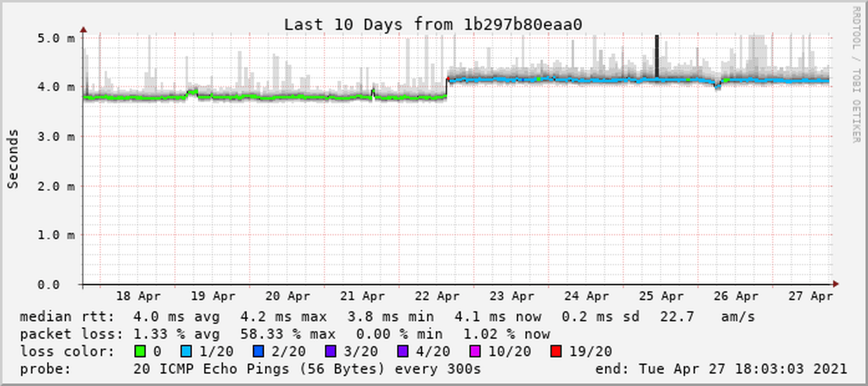Click the '20 ICMP Echo Pings (56 Bytes) every 300s' text
The image size is (868, 386).
tap(307, 369)
